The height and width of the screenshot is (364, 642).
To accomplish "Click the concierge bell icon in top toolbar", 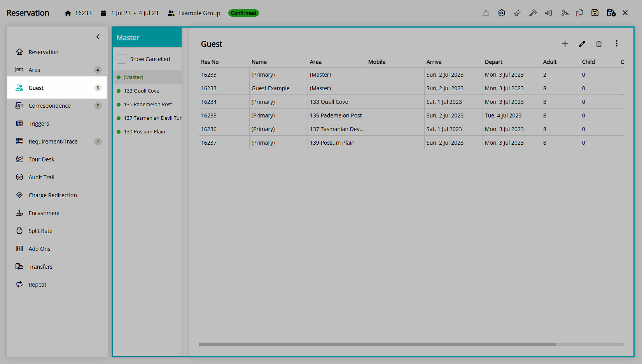I will coord(486,13).
